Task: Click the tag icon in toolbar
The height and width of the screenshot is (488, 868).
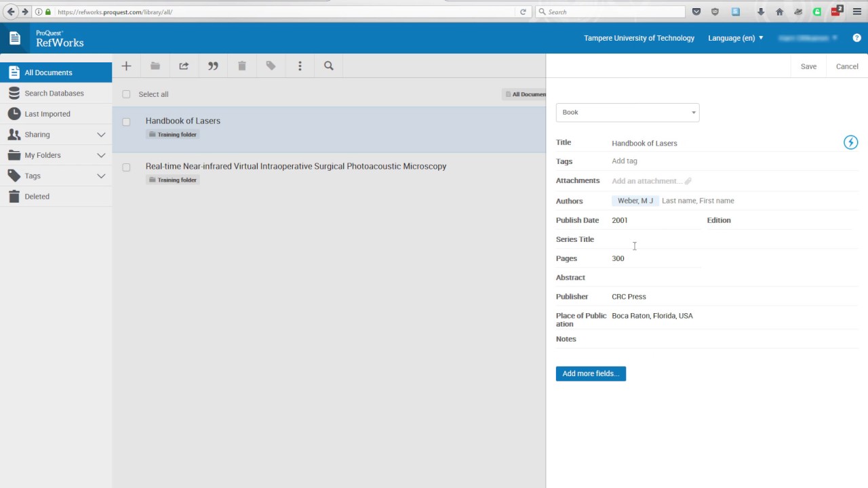Action: click(x=271, y=66)
